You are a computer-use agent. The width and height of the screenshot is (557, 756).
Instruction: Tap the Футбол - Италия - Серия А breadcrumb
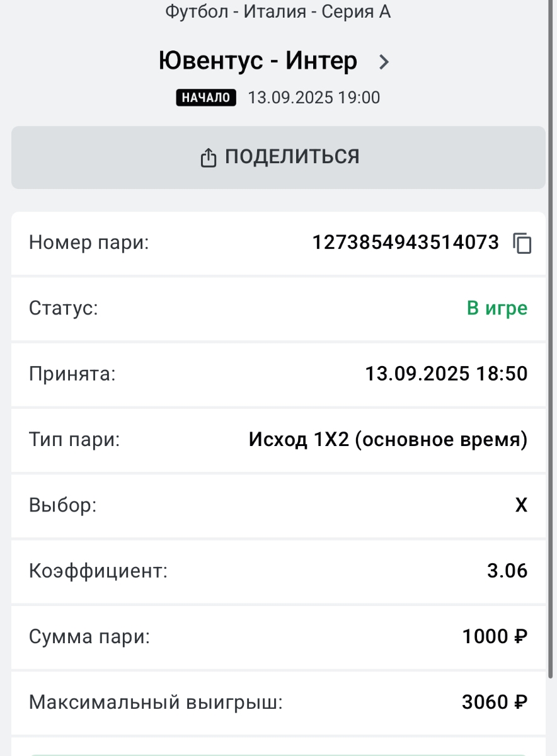(278, 12)
